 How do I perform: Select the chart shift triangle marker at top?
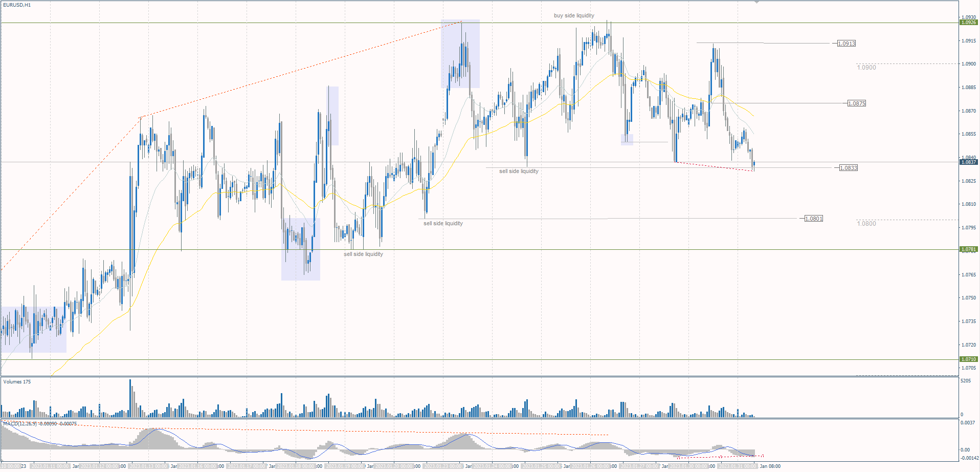point(757,3)
